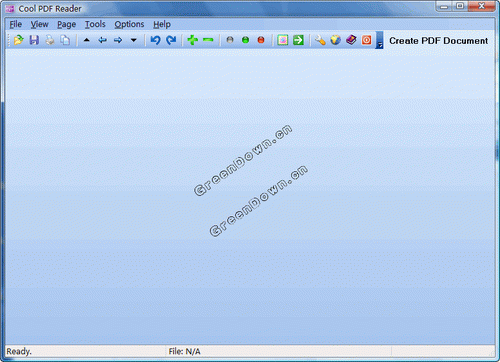This screenshot has width=500, height=362.
Task: Jump to last page with down triangle
Action: pos(134,40)
